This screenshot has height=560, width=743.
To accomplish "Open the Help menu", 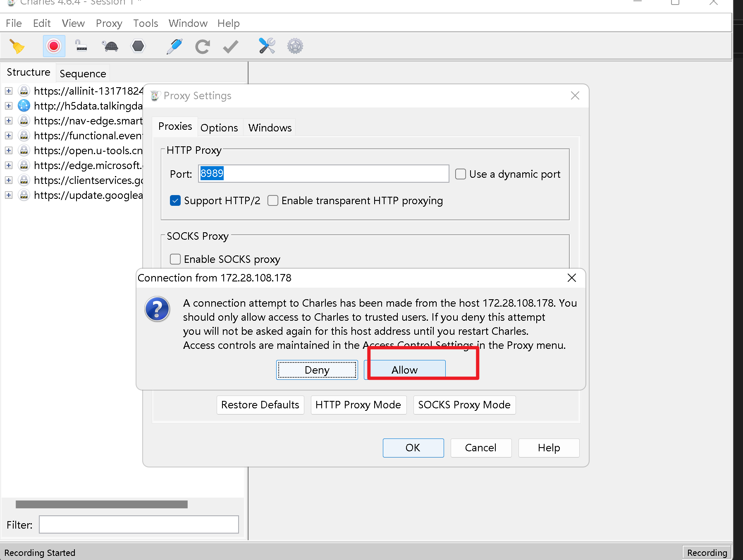I will tap(229, 23).
